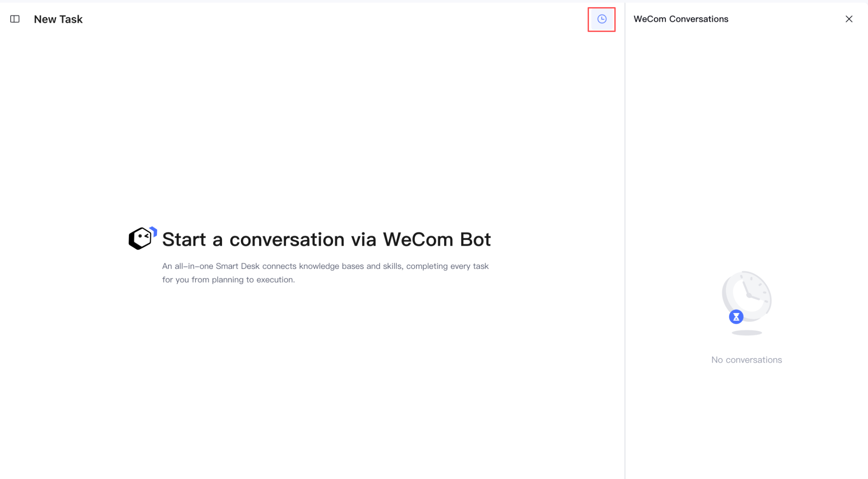
Task: Open conversation history clock icon
Action: click(x=602, y=19)
